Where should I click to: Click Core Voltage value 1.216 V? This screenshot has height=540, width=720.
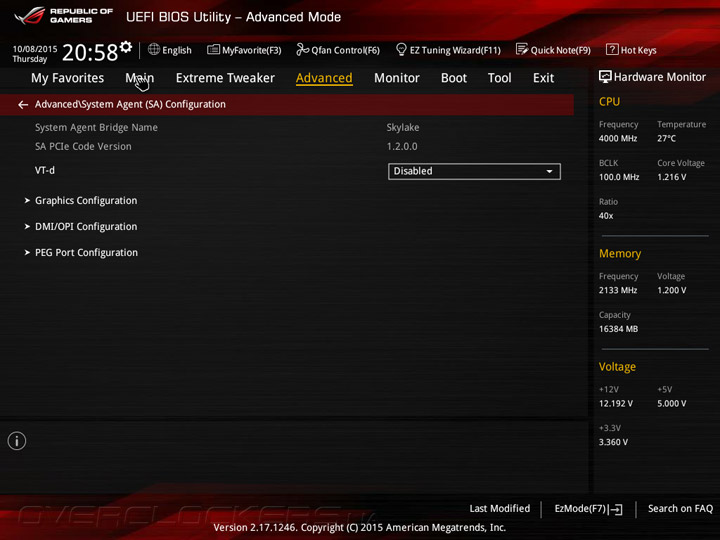click(x=672, y=177)
